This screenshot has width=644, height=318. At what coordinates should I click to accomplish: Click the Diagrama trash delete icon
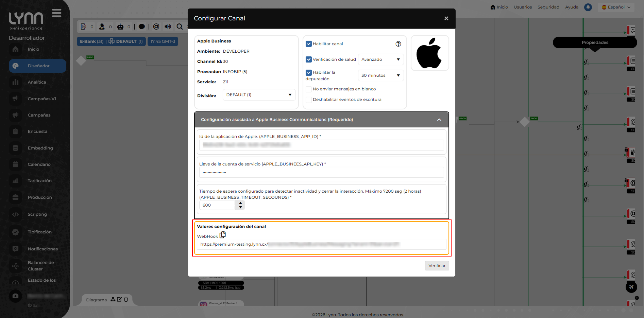coord(126,299)
